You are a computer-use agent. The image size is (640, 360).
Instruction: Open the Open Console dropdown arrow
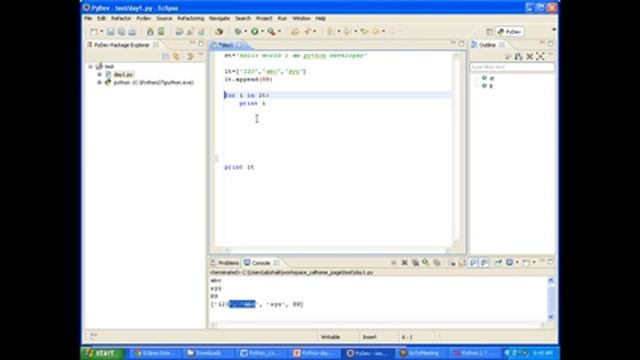pyautogui.click(x=533, y=263)
